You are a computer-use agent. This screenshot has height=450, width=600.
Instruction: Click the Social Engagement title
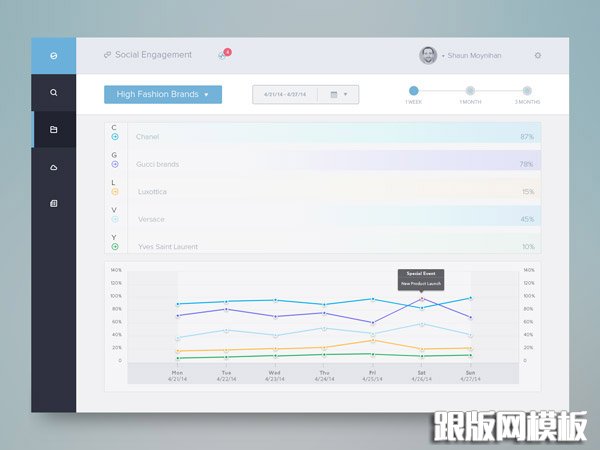153,55
